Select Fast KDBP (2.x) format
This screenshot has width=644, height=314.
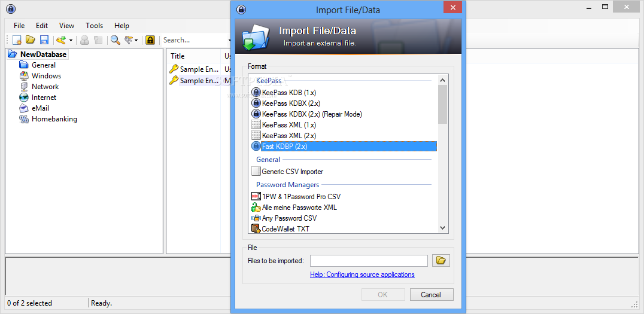pyautogui.click(x=349, y=146)
